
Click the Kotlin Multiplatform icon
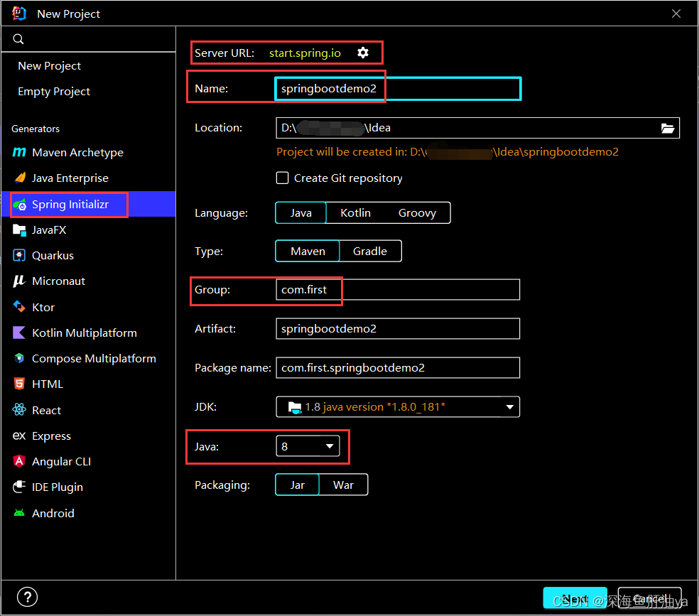pyautogui.click(x=19, y=333)
